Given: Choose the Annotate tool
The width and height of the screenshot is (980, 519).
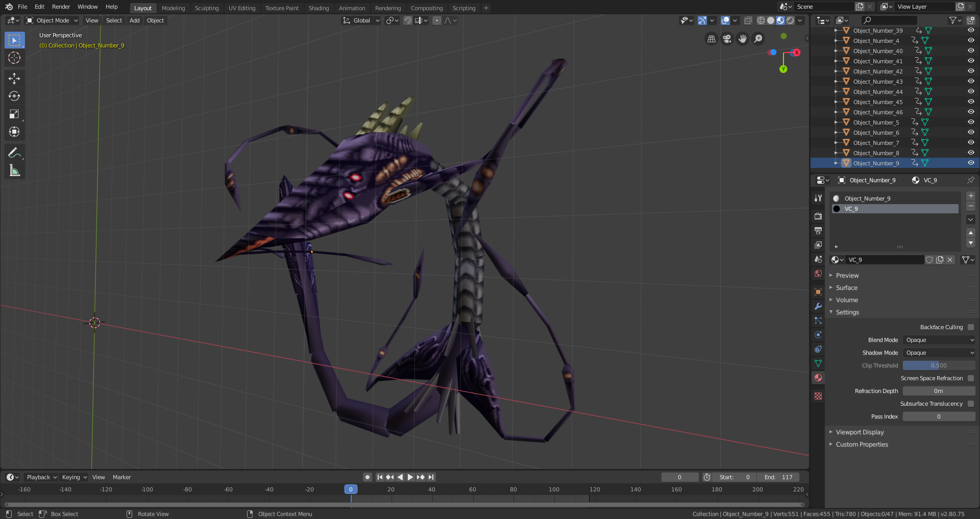Looking at the screenshot, I should pyautogui.click(x=14, y=153).
